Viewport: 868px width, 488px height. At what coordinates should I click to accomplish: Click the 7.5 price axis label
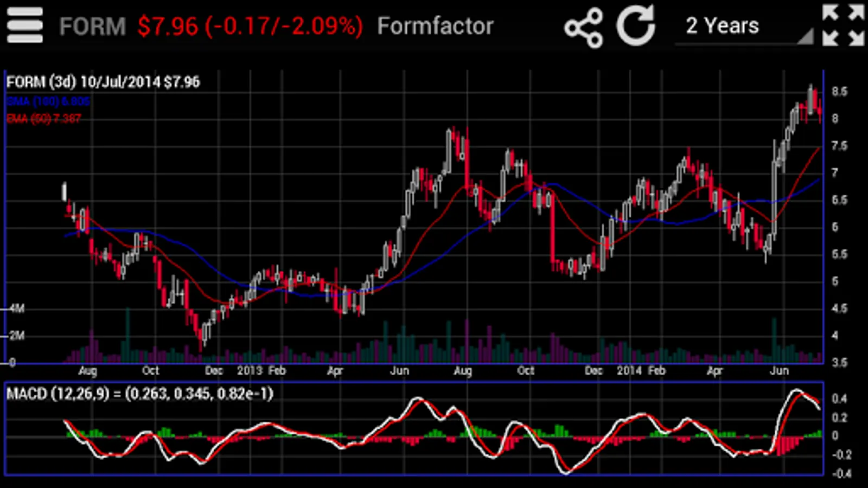(x=839, y=146)
